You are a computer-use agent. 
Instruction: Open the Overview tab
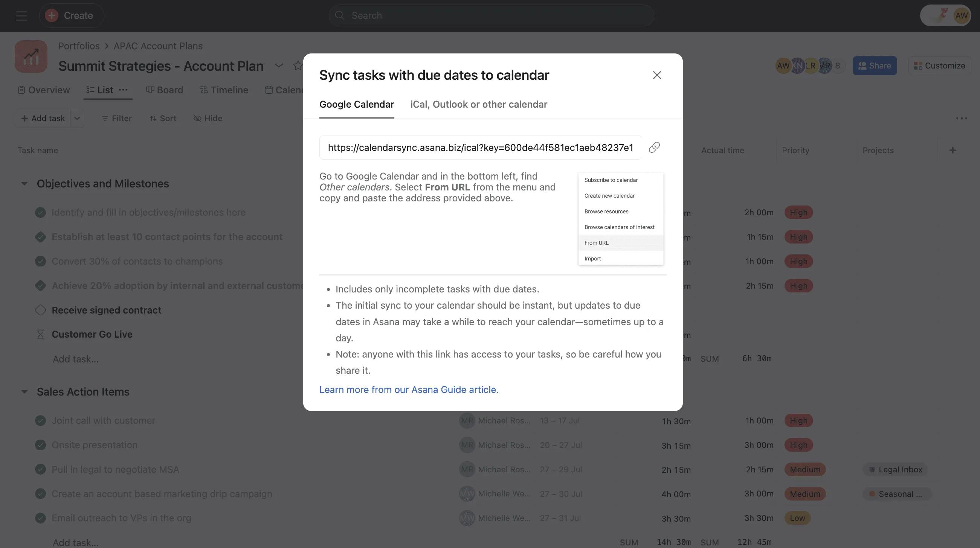pyautogui.click(x=43, y=90)
